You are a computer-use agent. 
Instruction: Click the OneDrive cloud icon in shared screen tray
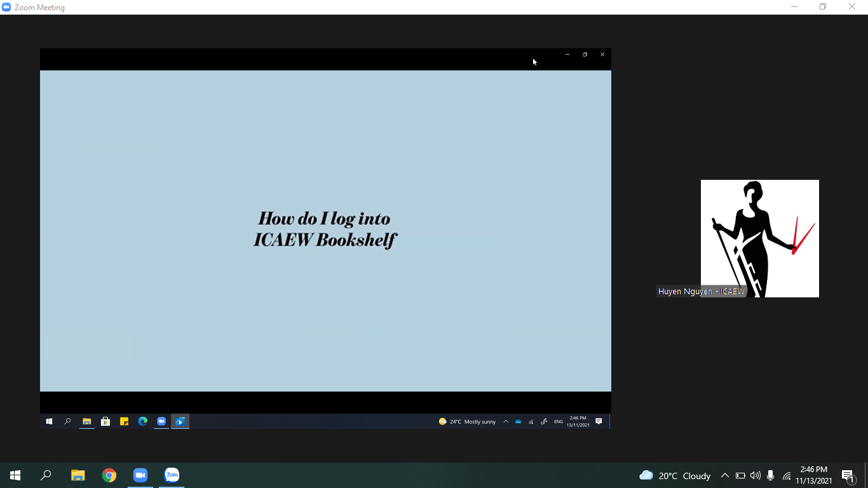[x=519, y=421]
